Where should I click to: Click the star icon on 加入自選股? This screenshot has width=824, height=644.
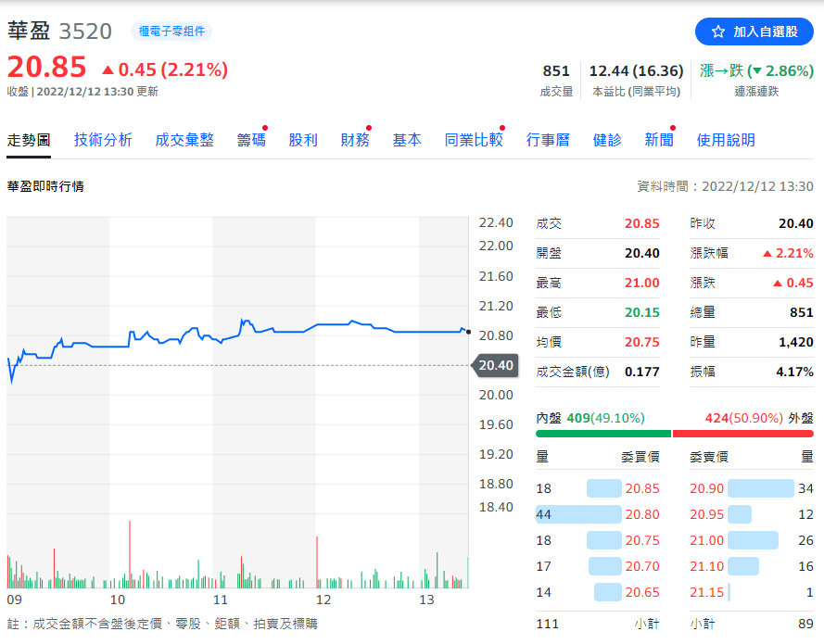[x=717, y=32]
